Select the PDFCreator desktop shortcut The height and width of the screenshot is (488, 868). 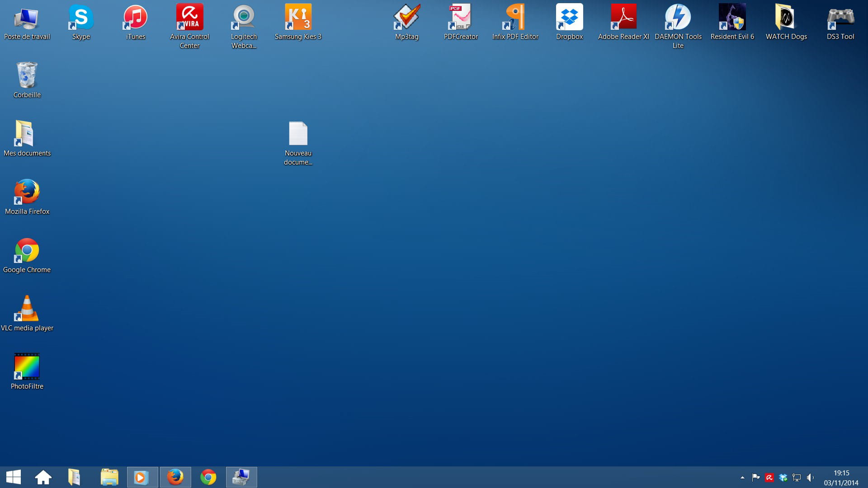[x=461, y=23]
